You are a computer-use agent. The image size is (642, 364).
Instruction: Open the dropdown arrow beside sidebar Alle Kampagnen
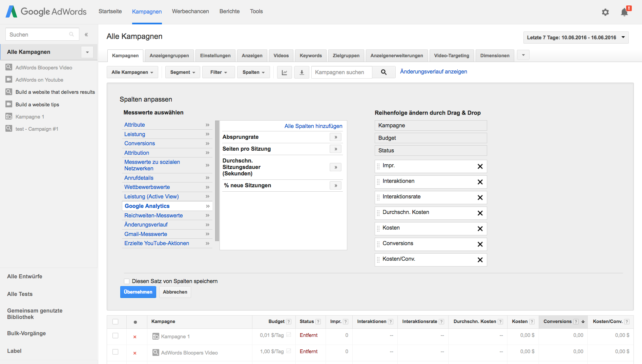(x=87, y=52)
